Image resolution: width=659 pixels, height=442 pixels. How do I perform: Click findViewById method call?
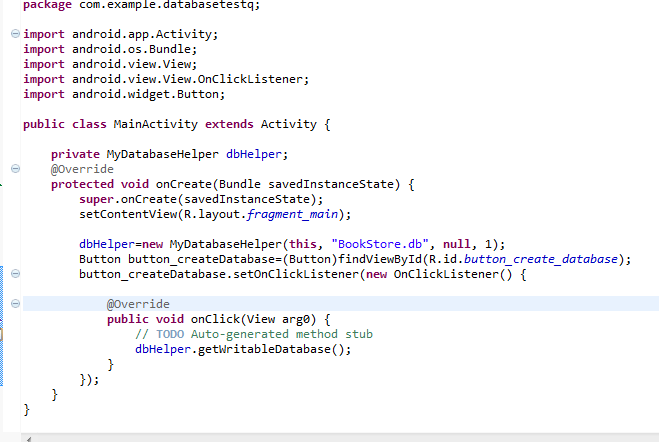pyautogui.click(x=380, y=259)
